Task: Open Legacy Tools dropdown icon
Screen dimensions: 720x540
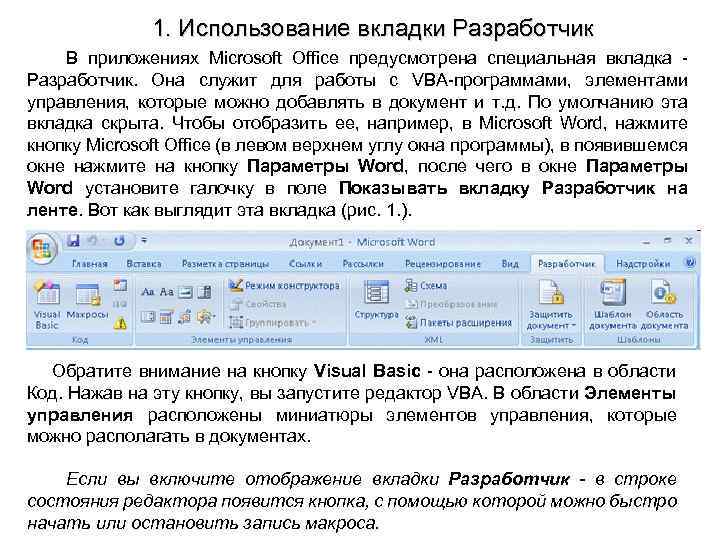Action: tap(206, 317)
